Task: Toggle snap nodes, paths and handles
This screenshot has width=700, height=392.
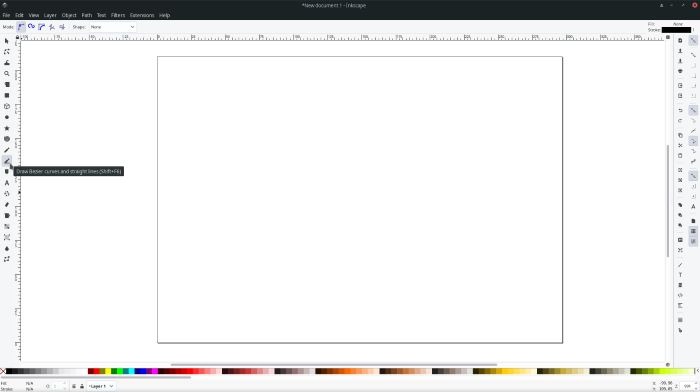Action: tap(693, 110)
